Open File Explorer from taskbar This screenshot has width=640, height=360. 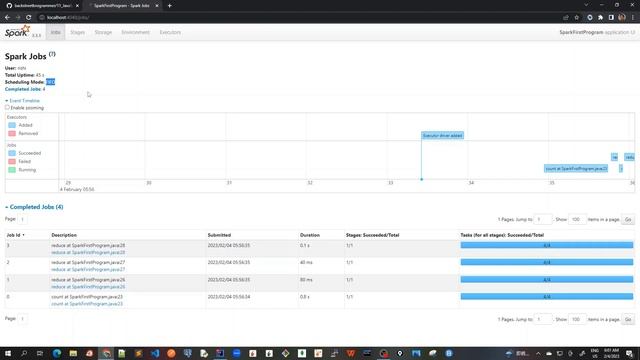pos(73,353)
